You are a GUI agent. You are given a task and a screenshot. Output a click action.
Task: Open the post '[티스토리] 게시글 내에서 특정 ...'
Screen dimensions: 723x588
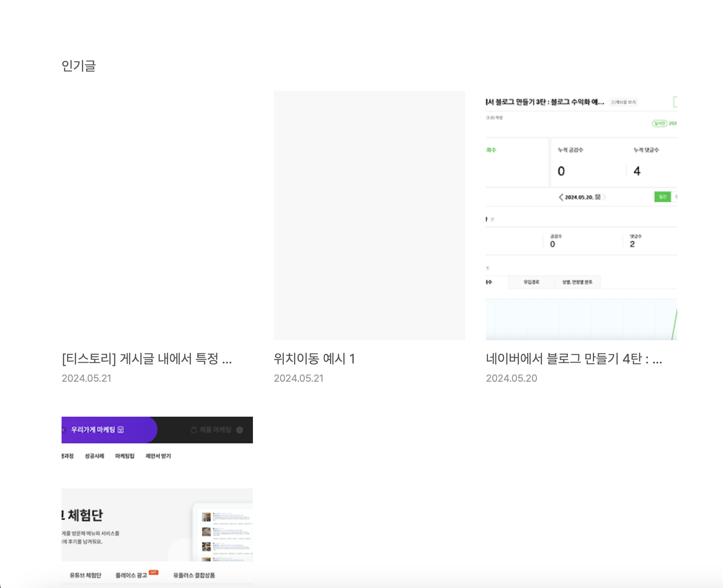point(147,358)
